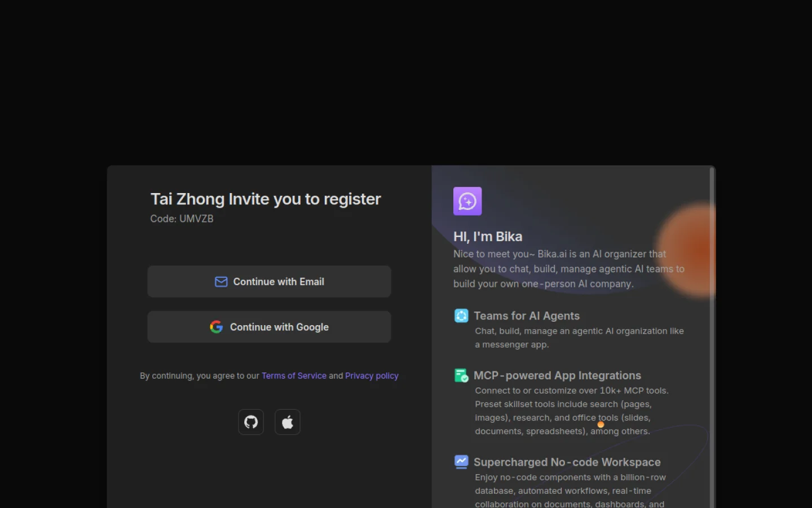
Task: Click the 'Enjoy no-code components' description
Action: click(570, 491)
